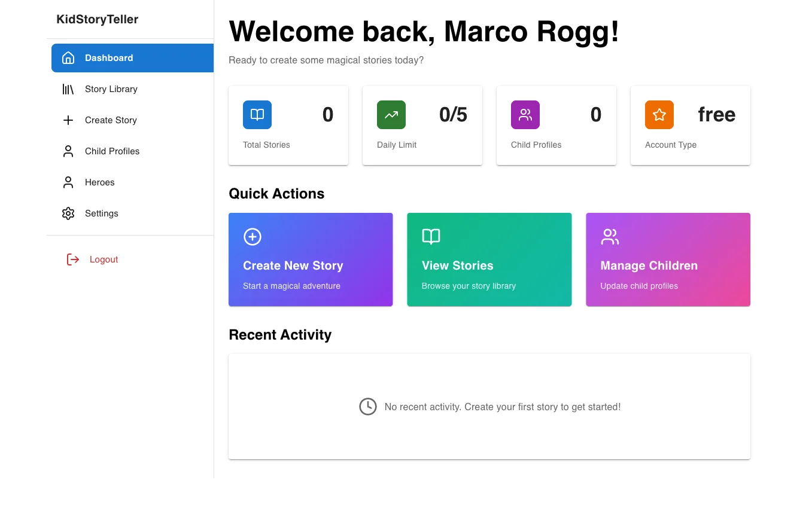Click the 0/5 daily limit value
Viewport: 812px width, 507px height.
pyautogui.click(x=453, y=115)
